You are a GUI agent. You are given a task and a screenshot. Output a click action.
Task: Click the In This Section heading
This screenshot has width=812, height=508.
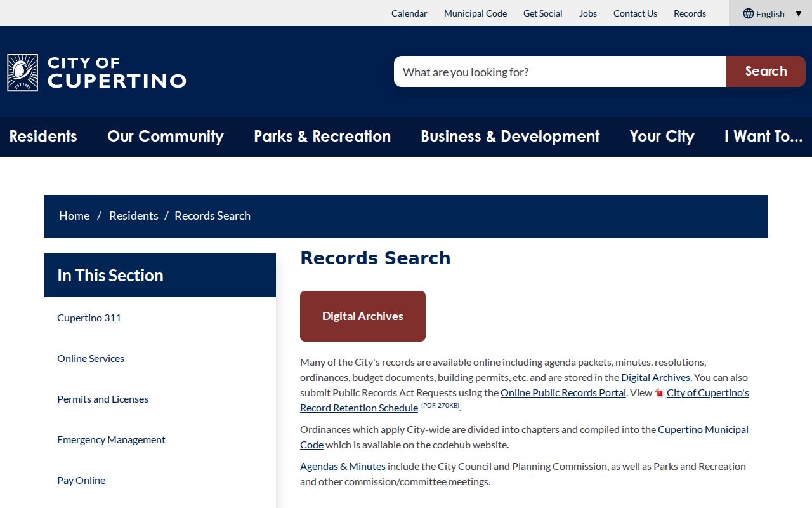click(110, 275)
